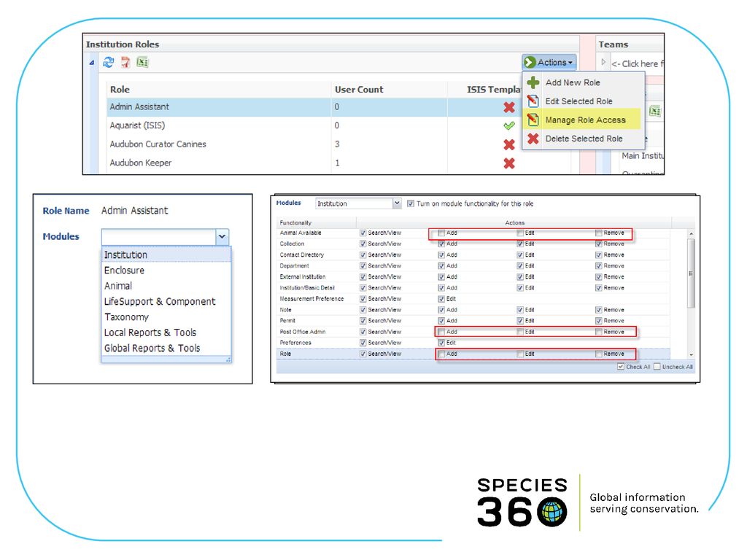Choose Delete Selected Role menu entry
The image size is (747, 560).
[x=584, y=139]
